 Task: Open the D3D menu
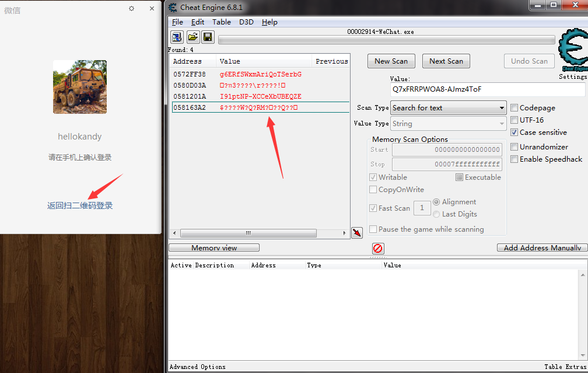(246, 22)
